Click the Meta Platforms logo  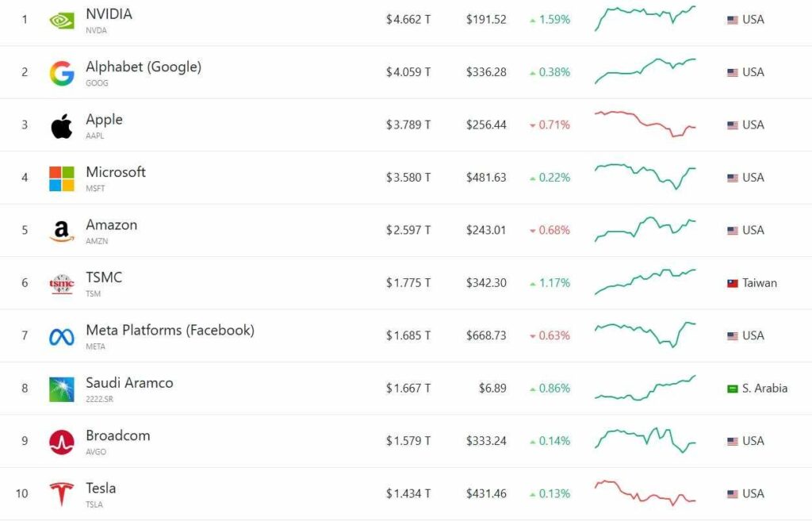coord(62,336)
